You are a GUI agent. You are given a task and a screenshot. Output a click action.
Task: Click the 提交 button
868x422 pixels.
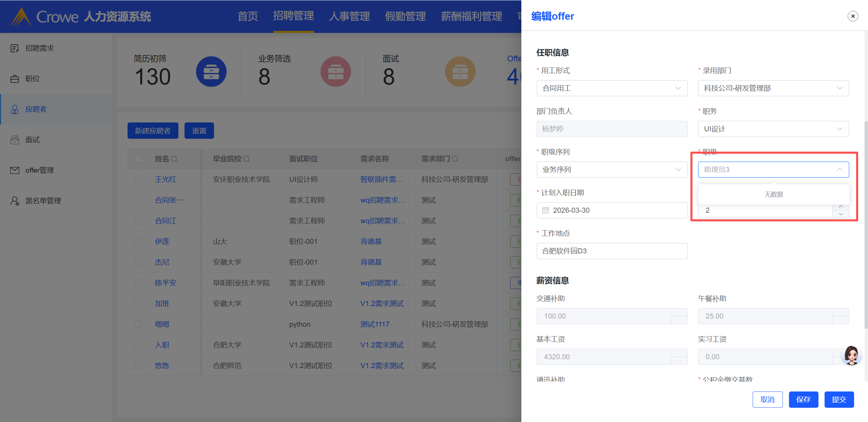tap(838, 399)
